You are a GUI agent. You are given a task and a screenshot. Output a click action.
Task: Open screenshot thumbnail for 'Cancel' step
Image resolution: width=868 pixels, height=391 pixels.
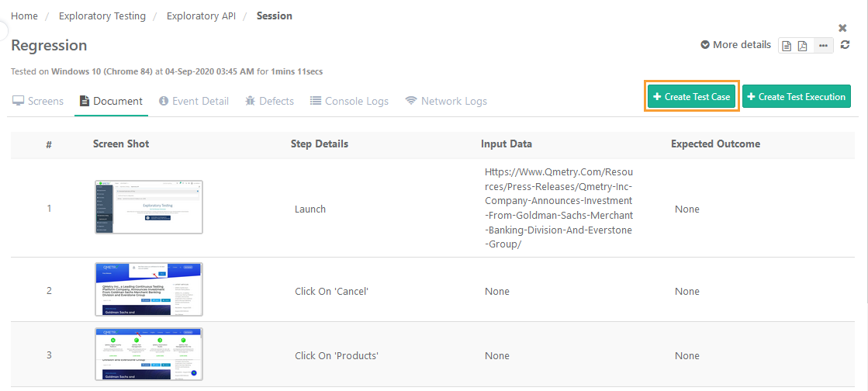pyautogui.click(x=149, y=289)
